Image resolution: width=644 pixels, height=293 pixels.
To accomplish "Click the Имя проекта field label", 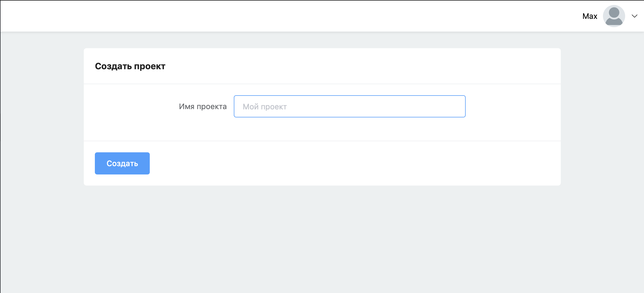I will [x=203, y=106].
